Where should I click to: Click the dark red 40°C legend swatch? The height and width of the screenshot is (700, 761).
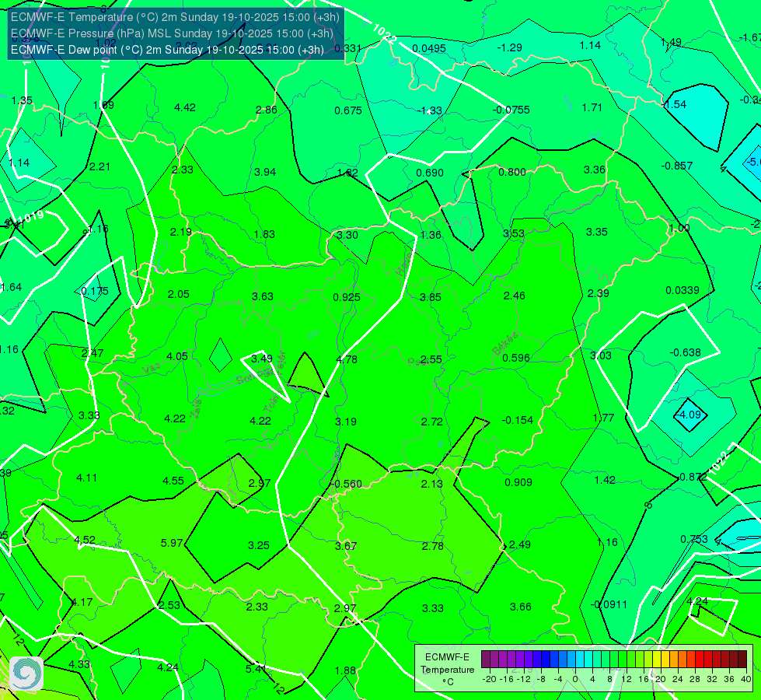click(742, 660)
